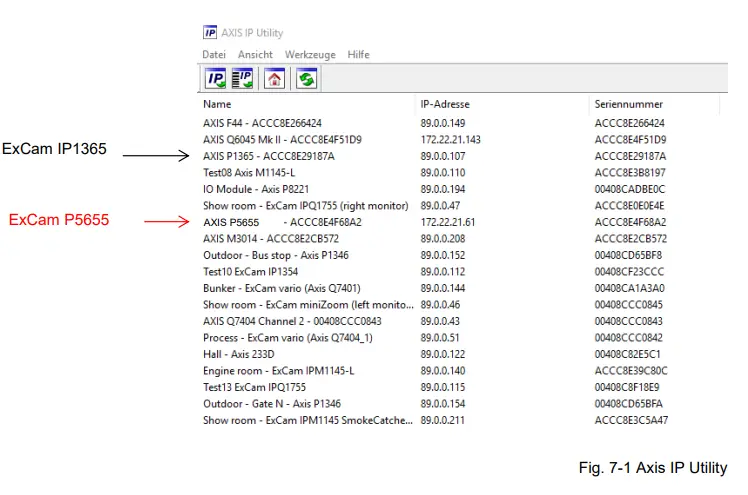Click IP address 89.0.0.110
Screen dimensions: 748x495
443,173
